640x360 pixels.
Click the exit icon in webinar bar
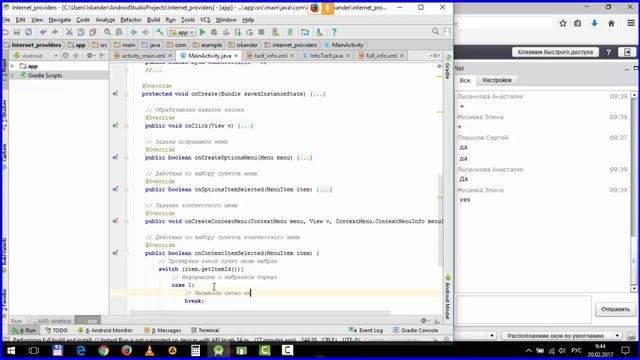627,52
